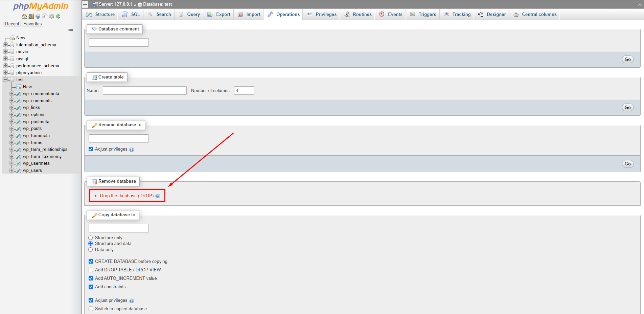Click Go button in Create table section

pyautogui.click(x=627, y=107)
